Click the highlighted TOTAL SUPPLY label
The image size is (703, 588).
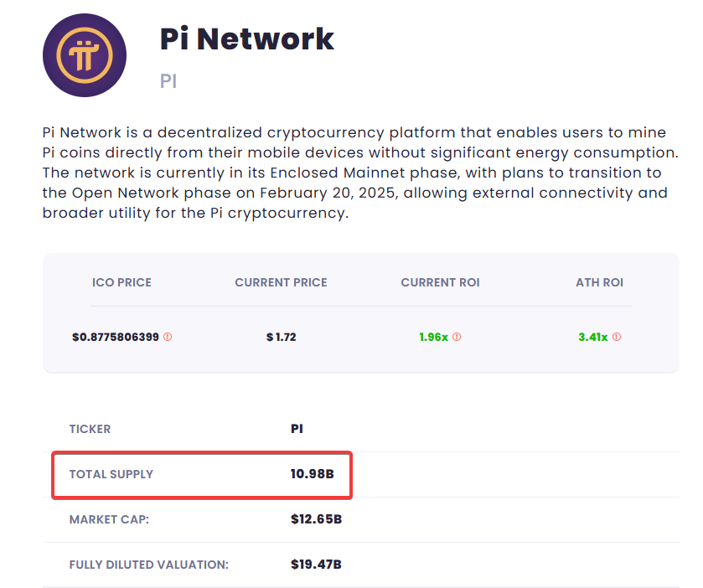coord(111,474)
